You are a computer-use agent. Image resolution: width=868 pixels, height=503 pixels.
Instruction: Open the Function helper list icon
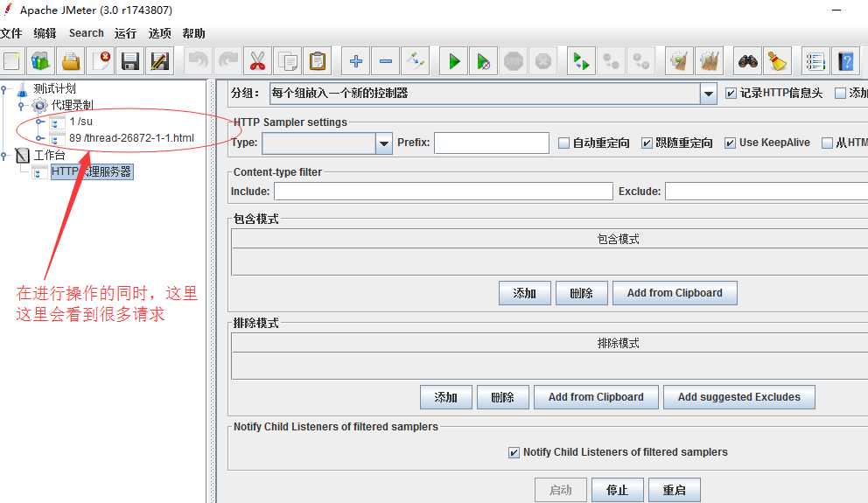pyautogui.click(x=815, y=61)
